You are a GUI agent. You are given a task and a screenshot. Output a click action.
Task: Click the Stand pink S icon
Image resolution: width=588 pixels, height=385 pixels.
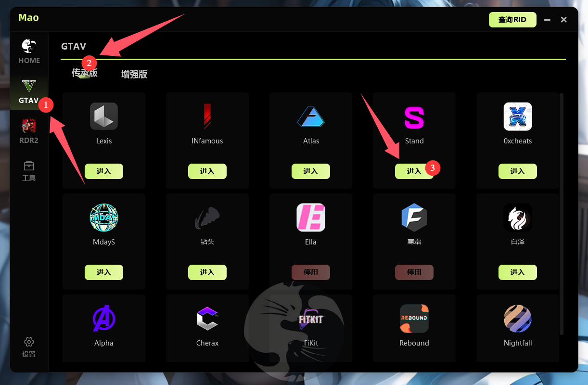pyautogui.click(x=414, y=117)
